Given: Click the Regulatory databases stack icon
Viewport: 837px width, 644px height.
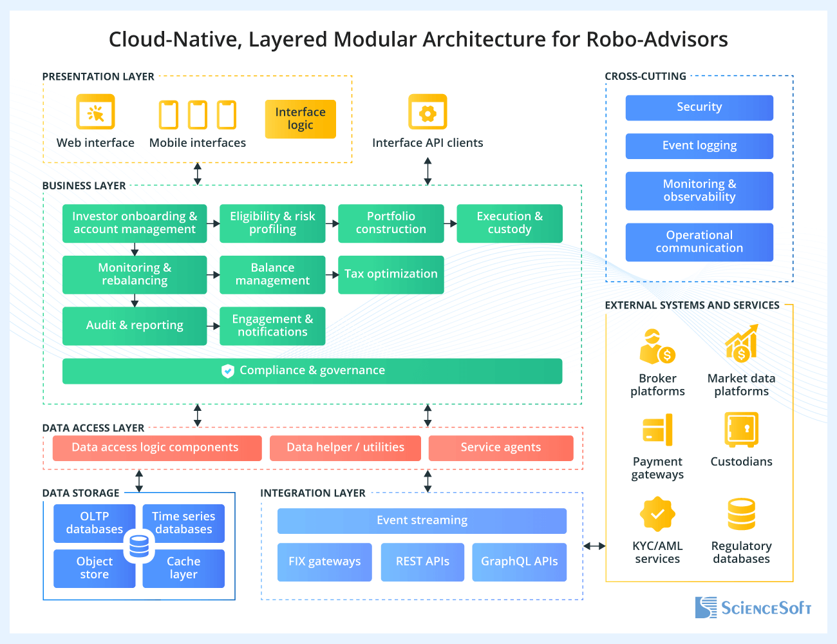Looking at the screenshot, I should (741, 513).
